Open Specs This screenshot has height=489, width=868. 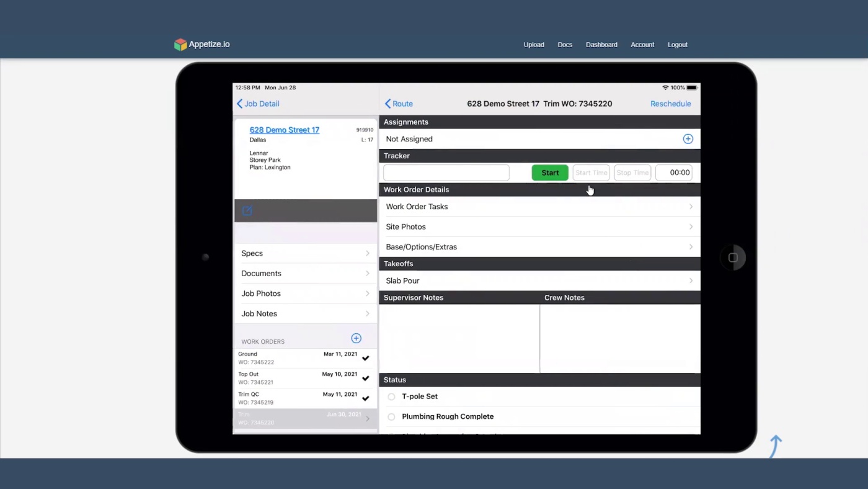[x=305, y=253]
